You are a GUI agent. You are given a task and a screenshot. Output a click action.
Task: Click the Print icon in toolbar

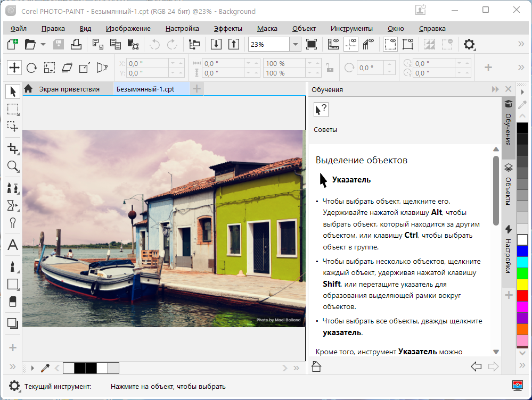(x=76, y=45)
